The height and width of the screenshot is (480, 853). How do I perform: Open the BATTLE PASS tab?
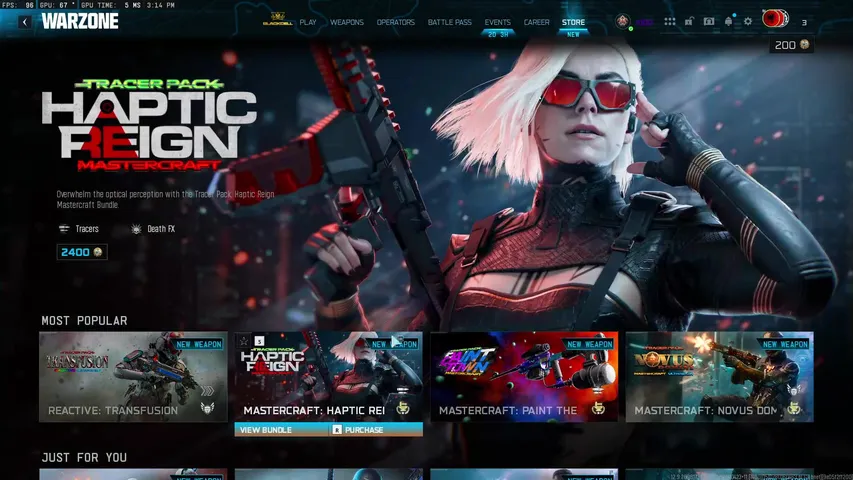(449, 22)
